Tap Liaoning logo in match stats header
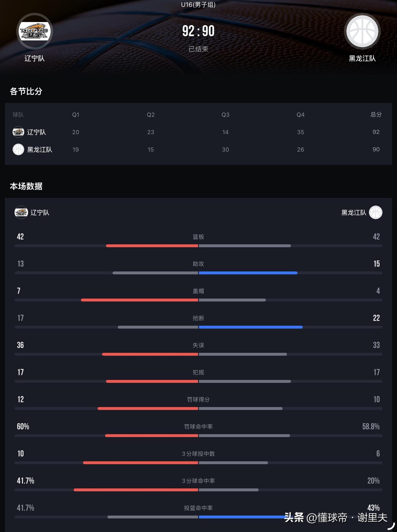Image resolution: width=397 pixels, height=532 pixels. pos(21,212)
